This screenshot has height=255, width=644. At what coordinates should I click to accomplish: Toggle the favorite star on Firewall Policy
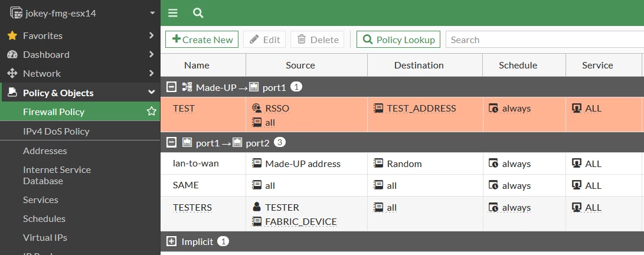[x=152, y=112]
